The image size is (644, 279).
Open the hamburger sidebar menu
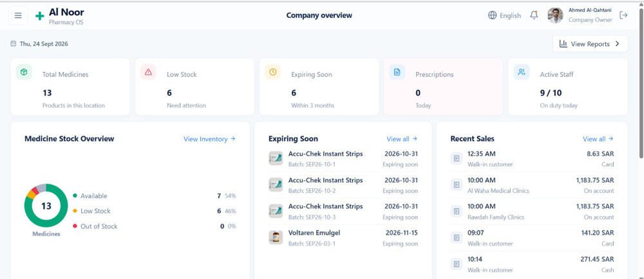(18, 15)
